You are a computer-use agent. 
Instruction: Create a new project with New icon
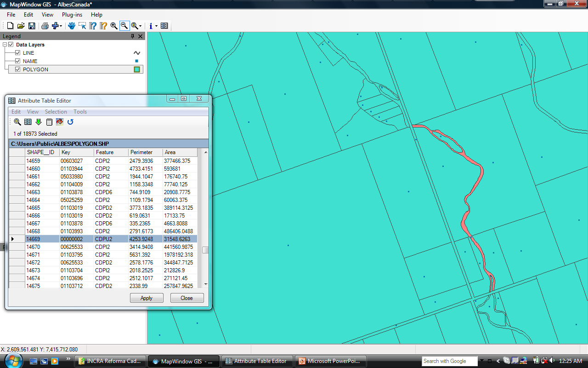pyautogui.click(x=10, y=26)
